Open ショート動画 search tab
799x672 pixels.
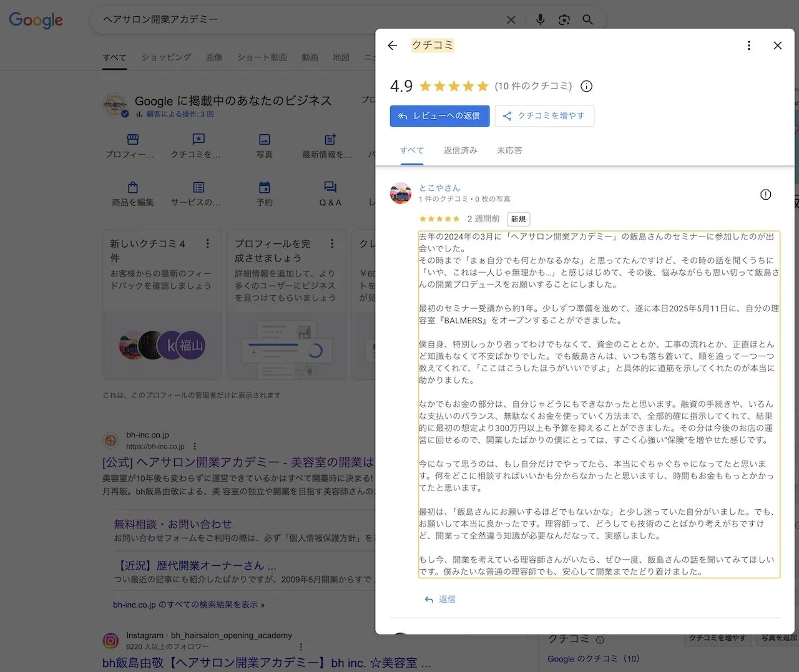point(262,57)
